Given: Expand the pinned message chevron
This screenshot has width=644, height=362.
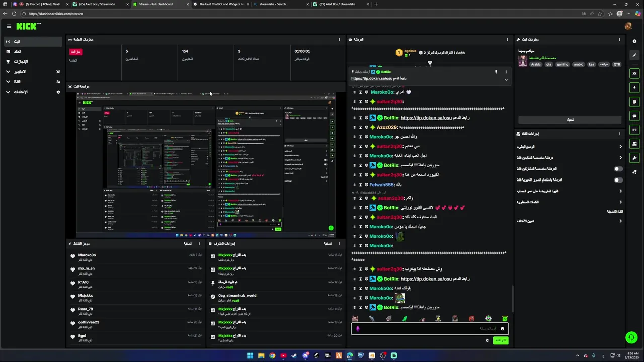Looking at the screenshot, I should pos(506,80).
